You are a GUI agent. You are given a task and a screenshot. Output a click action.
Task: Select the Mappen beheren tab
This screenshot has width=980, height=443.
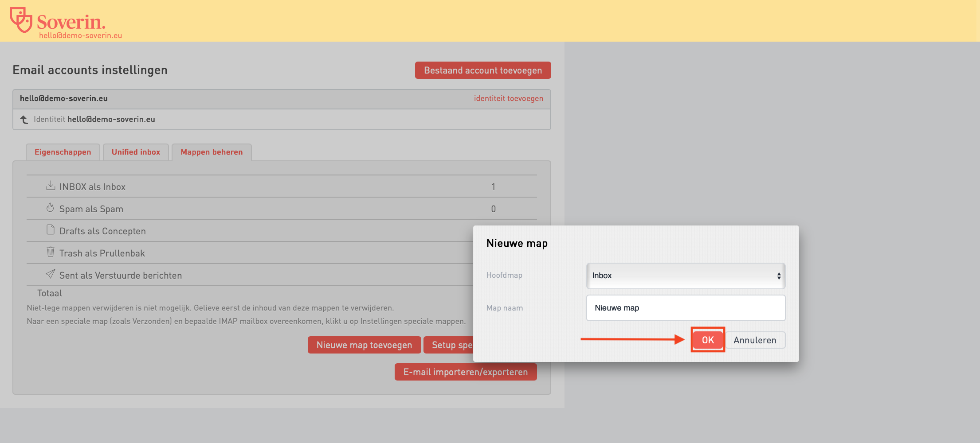click(x=212, y=152)
